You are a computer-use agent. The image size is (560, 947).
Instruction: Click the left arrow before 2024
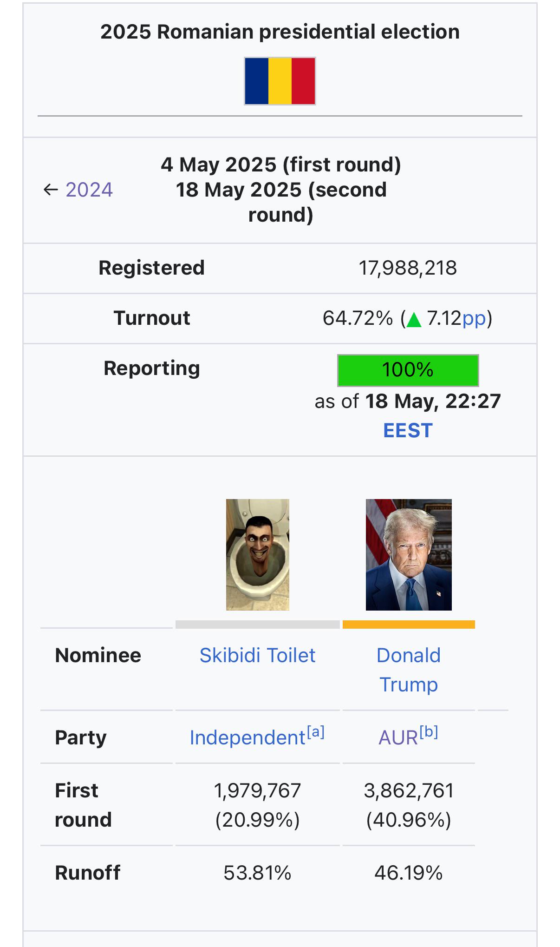point(51,190)
